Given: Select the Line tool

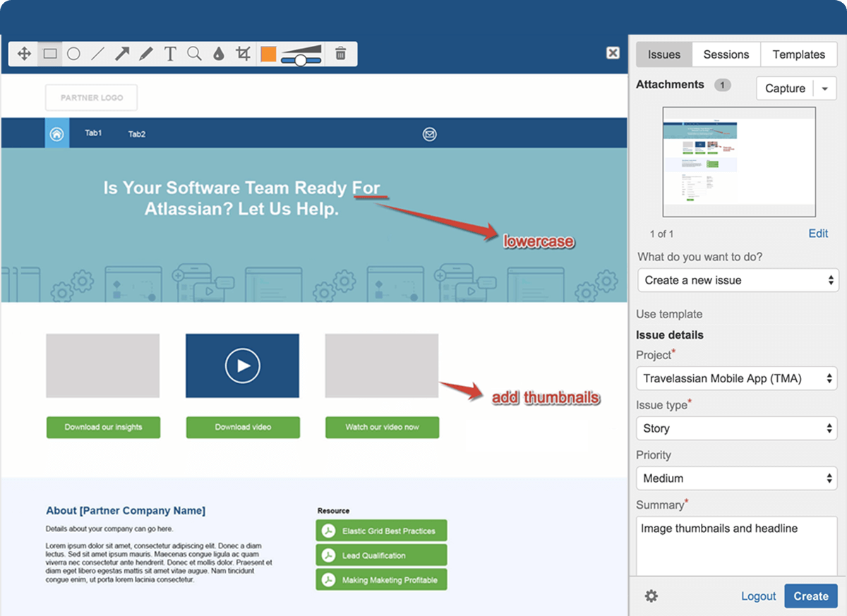Looking at the screenshot, I should [x=98, y=53].
